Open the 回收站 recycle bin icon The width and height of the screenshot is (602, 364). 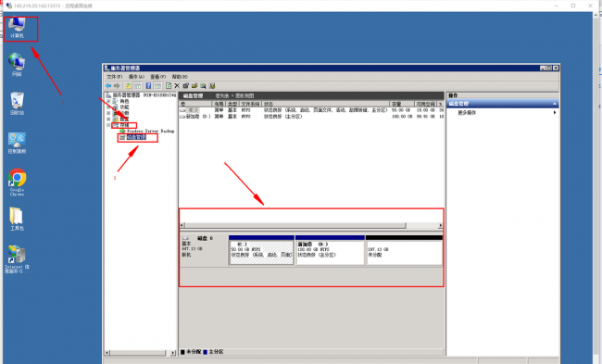17,104
